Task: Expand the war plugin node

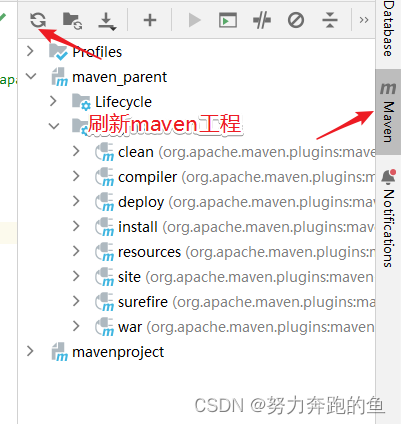Action: 76,326
